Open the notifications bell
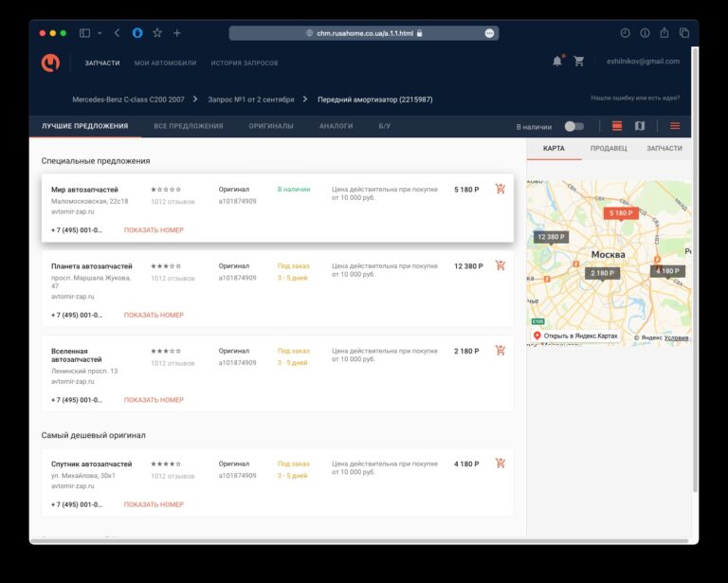This screenshot has height=583, width=728. click(557, 62)
